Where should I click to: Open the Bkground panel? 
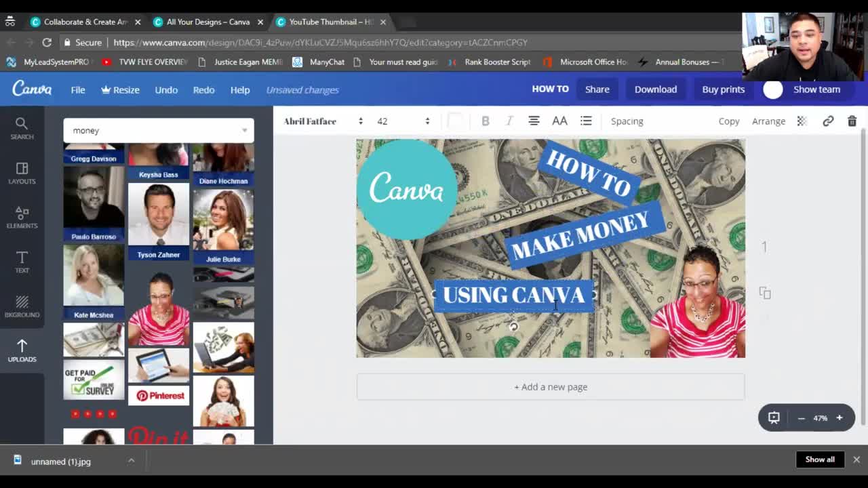point(22,306)
